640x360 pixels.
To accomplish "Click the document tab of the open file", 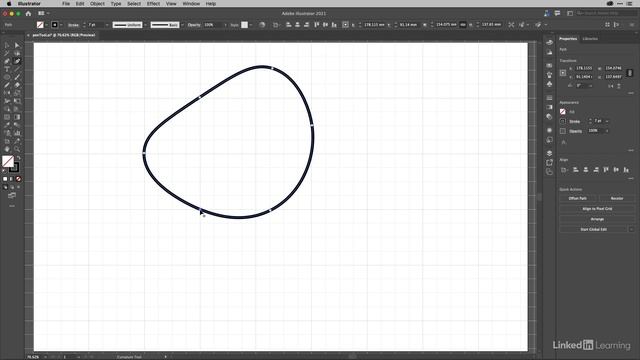I will tap(63, 35).
